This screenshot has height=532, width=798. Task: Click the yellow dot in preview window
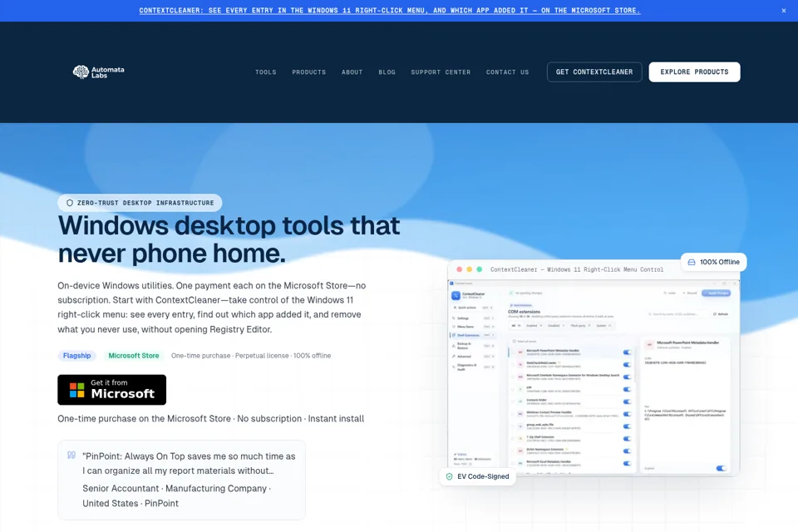(469, 269)
